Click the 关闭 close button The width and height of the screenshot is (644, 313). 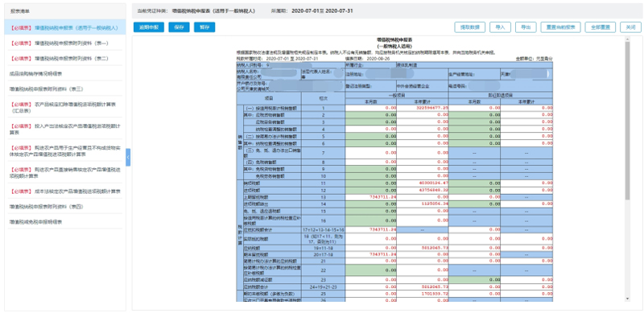(x=630, y=27)
